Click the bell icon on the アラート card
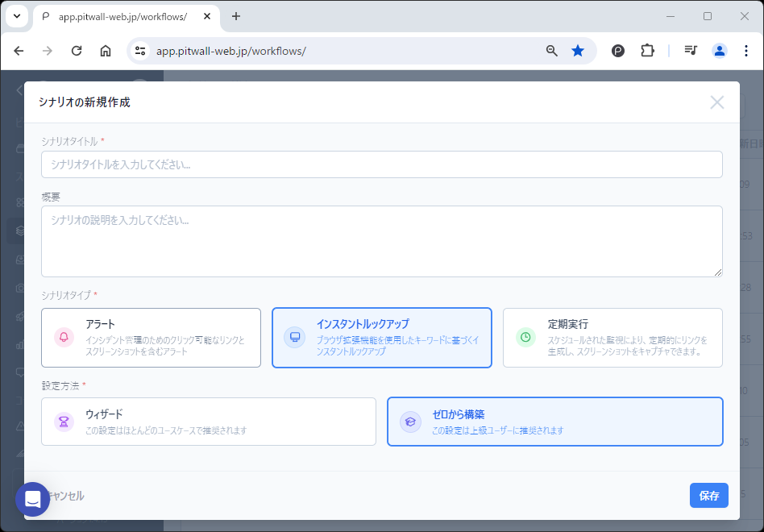The height and width of the screenshot is (532, 764). click(x=64, y=338)
